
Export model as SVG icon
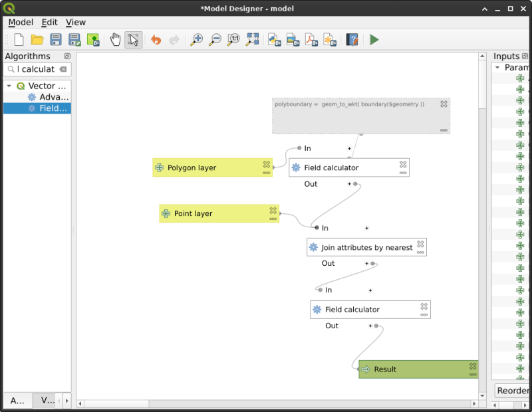pyautogui.click(x=330, y=40)
